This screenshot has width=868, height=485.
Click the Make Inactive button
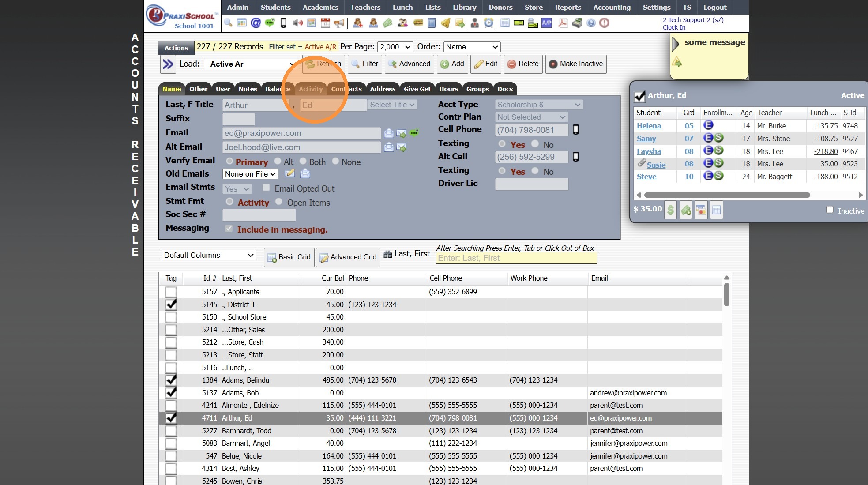click(x=575, y=64)
